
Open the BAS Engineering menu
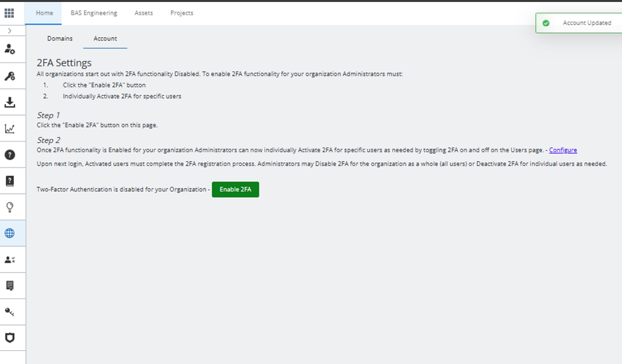point(94,13)
